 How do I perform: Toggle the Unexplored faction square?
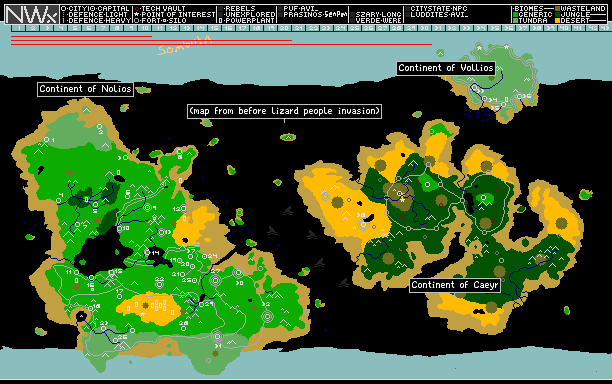(221, 14)
